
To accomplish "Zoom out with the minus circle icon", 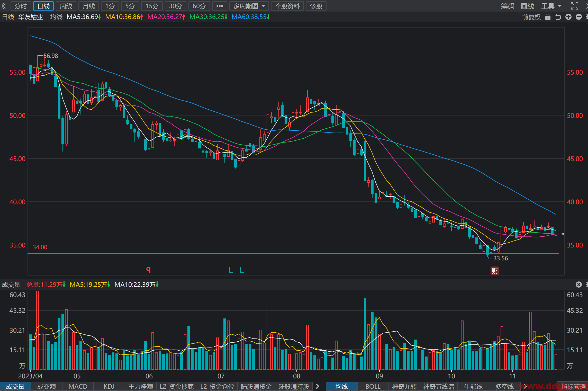I will click(579, 17).
